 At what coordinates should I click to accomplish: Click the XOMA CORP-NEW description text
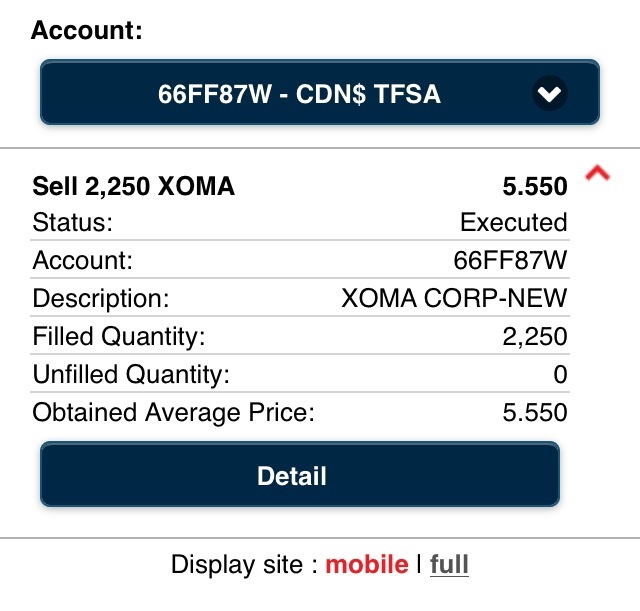pyautogui.click(x=454, y=298)
